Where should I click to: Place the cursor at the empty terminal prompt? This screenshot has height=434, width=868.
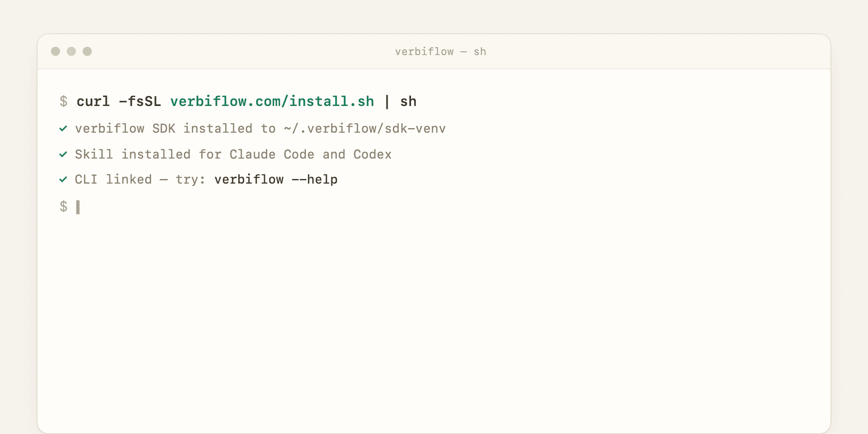[78, 207]
